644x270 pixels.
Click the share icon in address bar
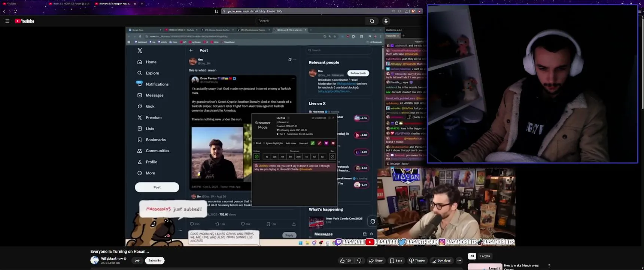[x=406, y=11]
